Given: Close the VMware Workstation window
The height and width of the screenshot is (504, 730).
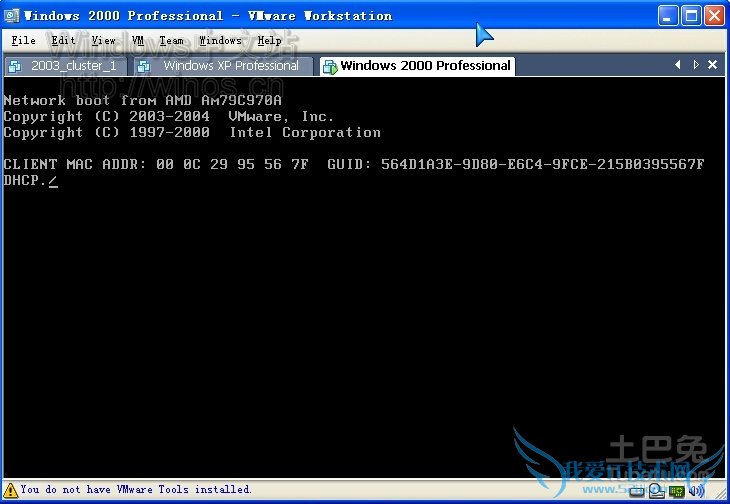Looking at the screenshot, I should [714, 16].
